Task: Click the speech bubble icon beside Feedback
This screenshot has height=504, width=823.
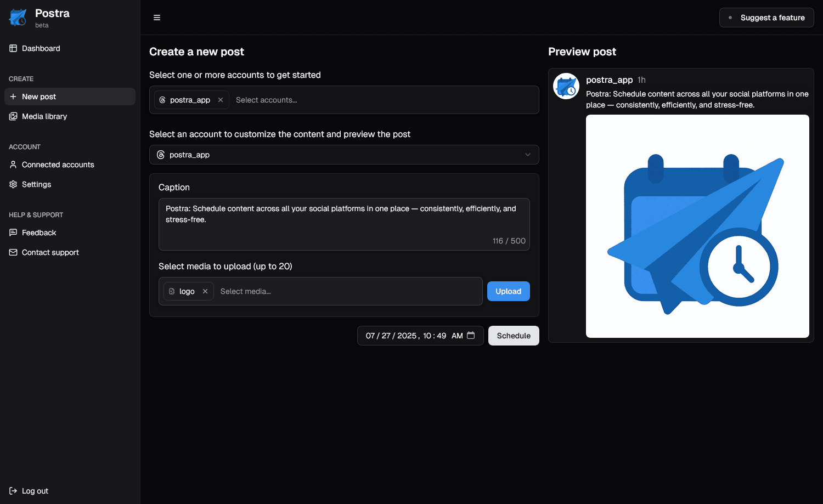Action: tap(13, 233)
